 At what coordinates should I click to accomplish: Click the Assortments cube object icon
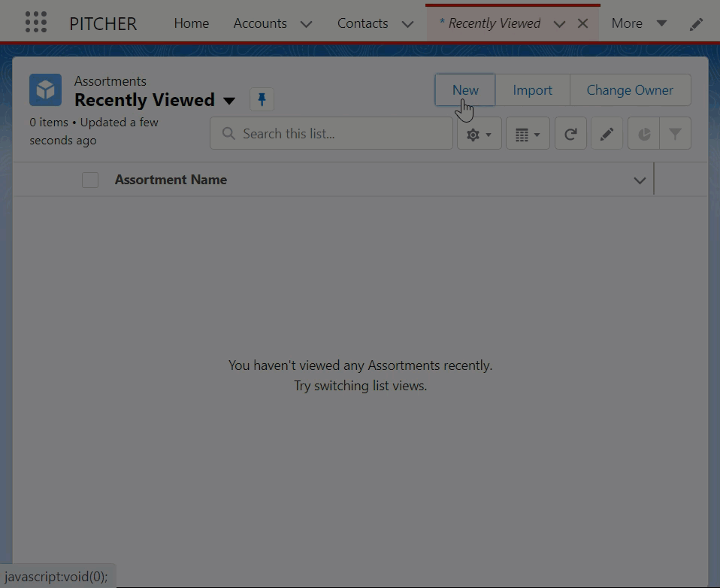(x=45, y=90)
